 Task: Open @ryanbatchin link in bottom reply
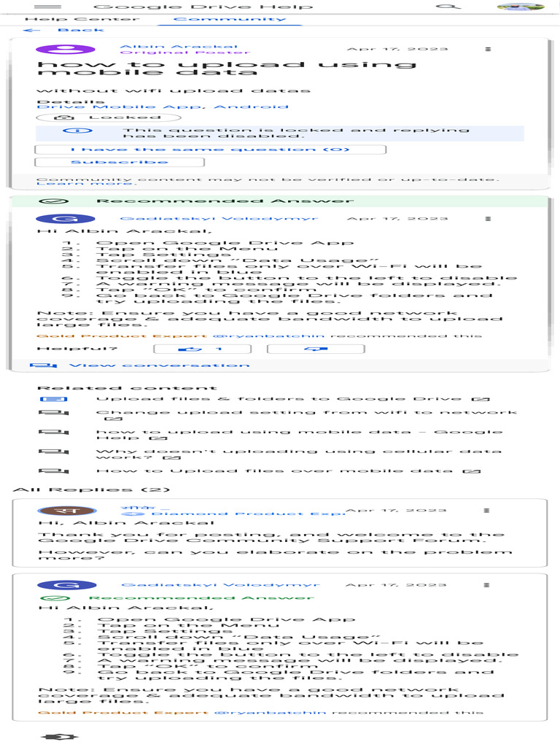coord(270,713)
